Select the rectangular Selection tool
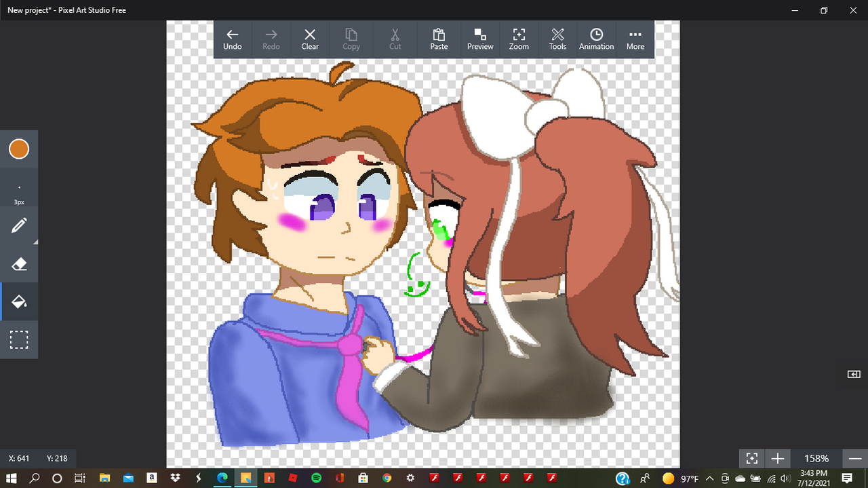 (19, 339)
